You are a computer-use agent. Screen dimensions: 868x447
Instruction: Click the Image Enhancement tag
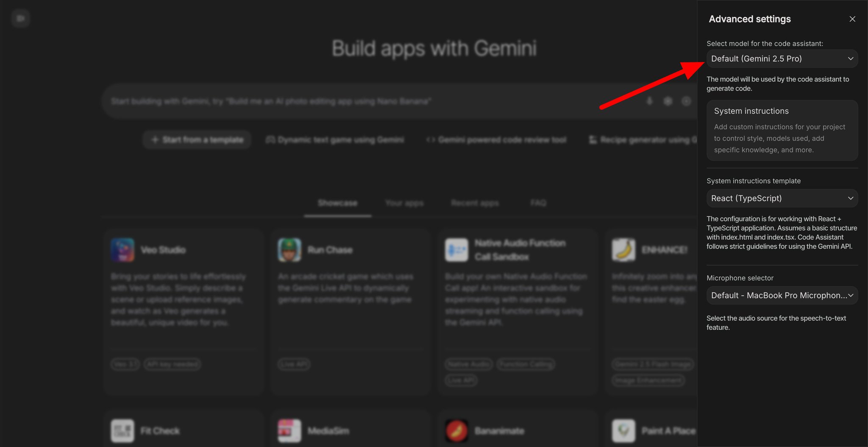(x=648, y=380)
